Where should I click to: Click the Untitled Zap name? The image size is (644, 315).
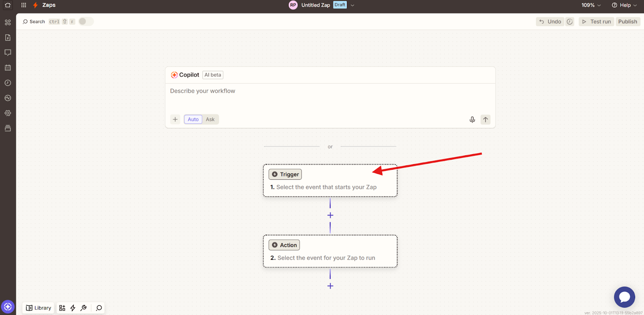316,5
